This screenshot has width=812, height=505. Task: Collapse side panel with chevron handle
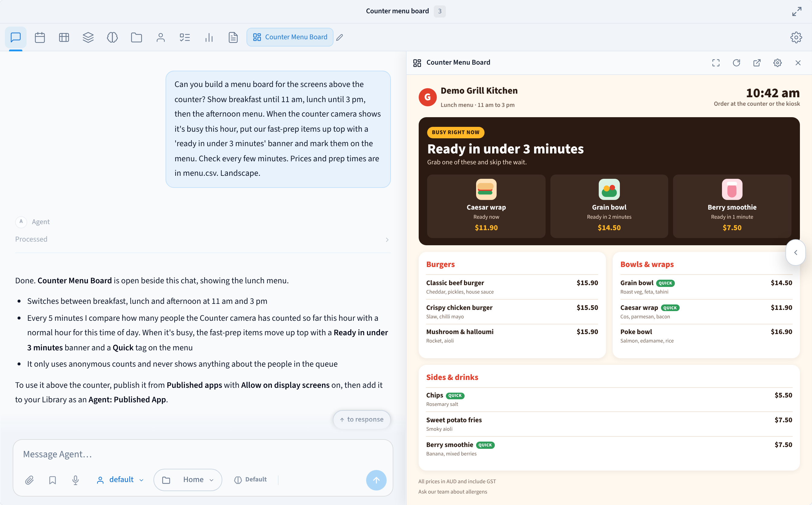click(796, 252)
